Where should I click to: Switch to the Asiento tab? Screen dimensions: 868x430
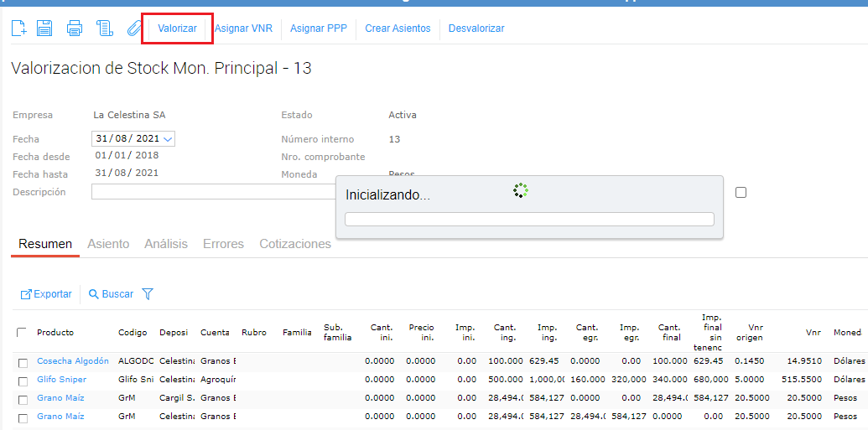[108, 244]
